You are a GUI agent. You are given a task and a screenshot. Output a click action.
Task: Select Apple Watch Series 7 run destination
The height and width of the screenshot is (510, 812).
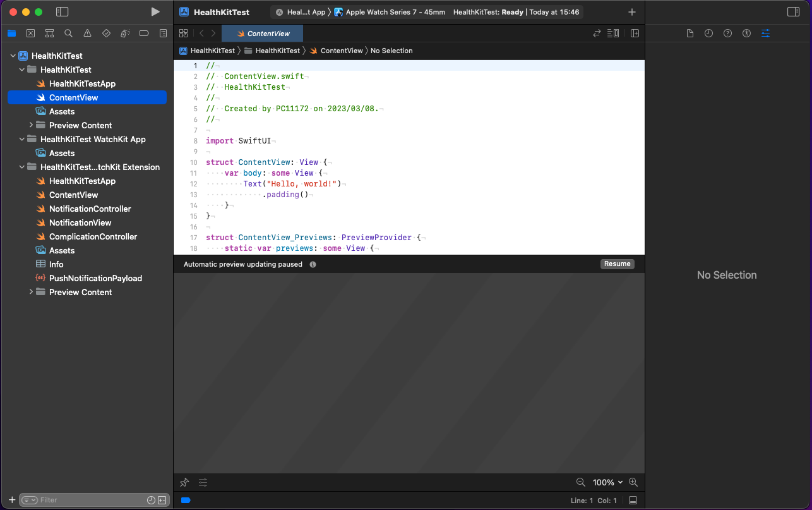pyautogui.click(x=390, y=12)
